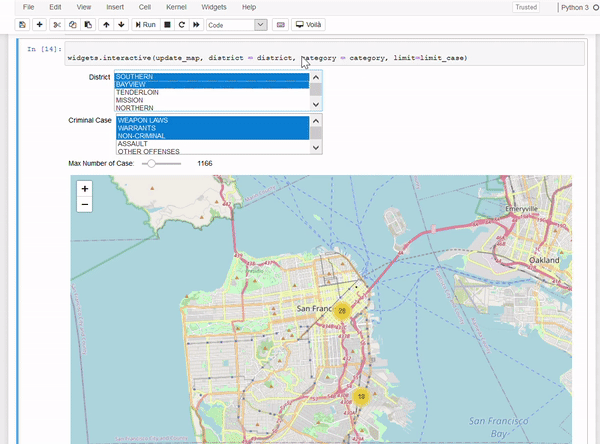Click the Run button
The image size is (600, 444).
point(145,24)
